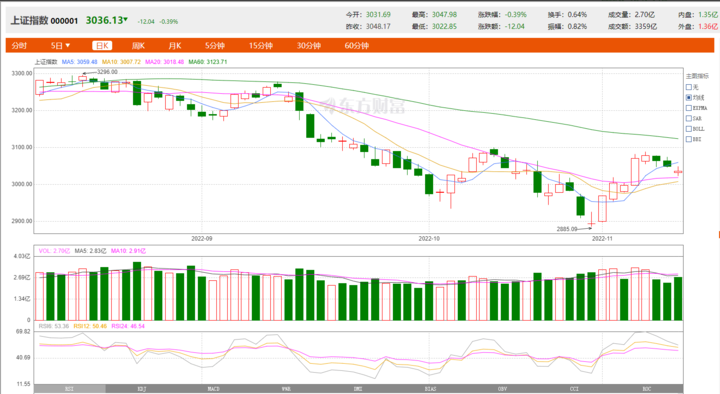Enable the EXPMA main indicator checkbox
This screenshot has width=720, height=394.
(x=689, y=108)
